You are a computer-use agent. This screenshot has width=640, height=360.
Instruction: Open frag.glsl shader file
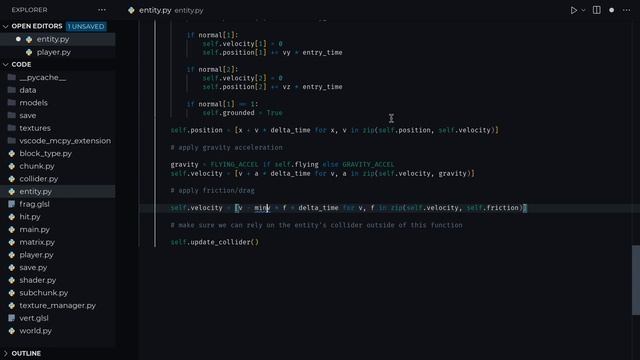[34, 204]
